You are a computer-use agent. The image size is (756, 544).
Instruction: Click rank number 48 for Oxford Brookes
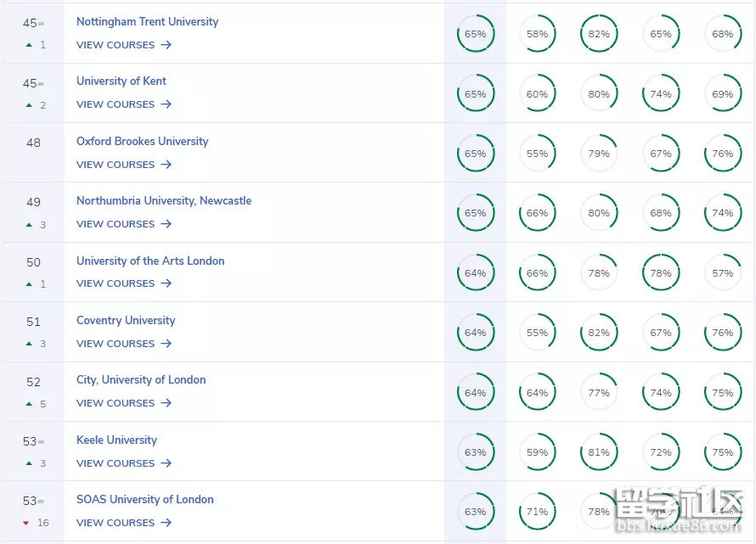33,143
